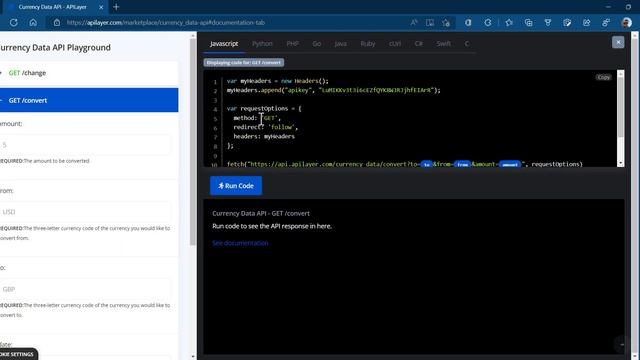Expand the GET /change endpoint
The height and width of the screenshot is (360, 640).
(x=89, y=73)
